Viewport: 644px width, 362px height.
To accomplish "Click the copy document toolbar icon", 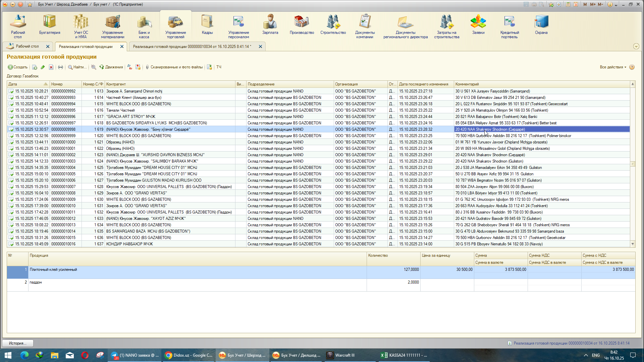I will [x=35, y=67].
